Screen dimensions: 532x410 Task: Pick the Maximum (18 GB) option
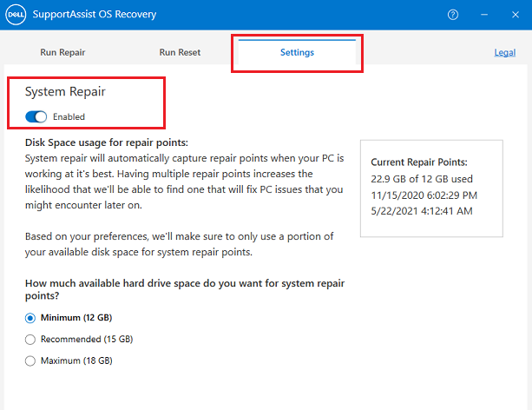[30, 360]
